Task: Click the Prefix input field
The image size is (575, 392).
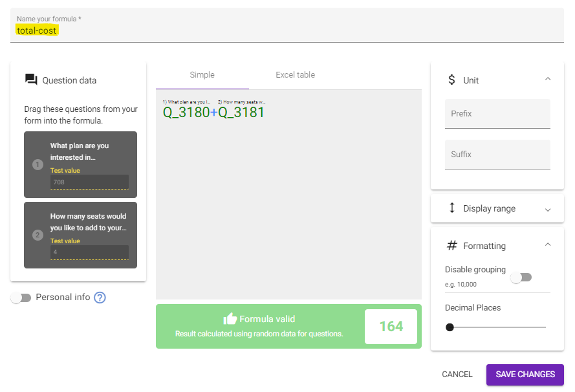Action: pyautogui.click(x=497, y=114)
